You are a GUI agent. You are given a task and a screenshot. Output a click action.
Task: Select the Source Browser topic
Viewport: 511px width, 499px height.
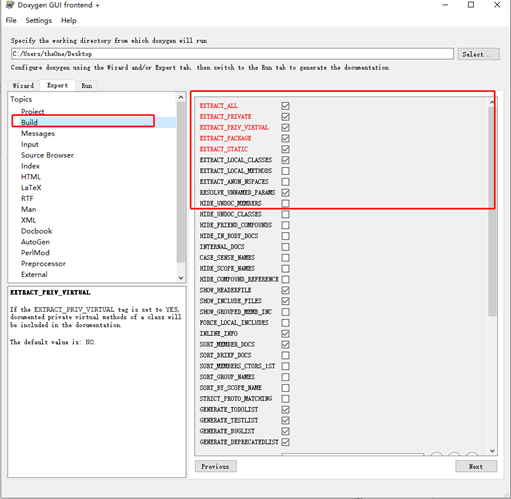[x=47, y=155]
